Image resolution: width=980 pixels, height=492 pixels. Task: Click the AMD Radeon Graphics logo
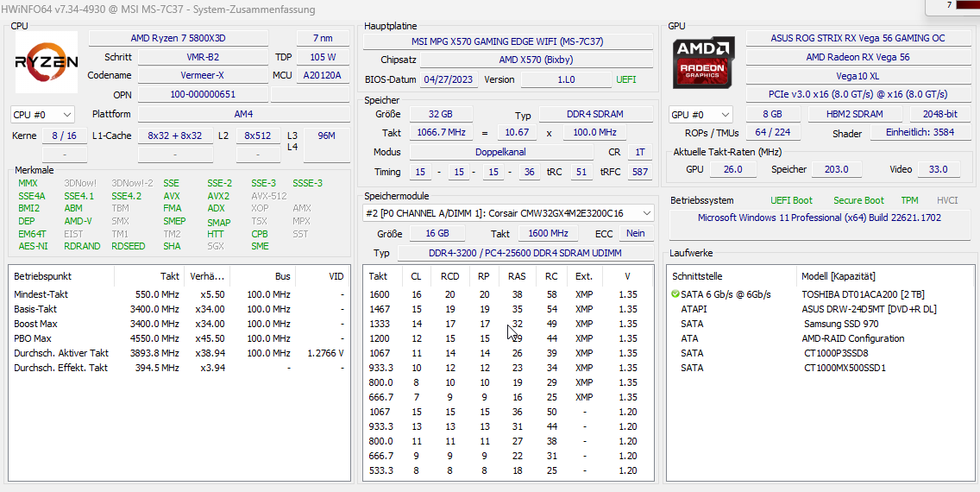click(703, 62)
